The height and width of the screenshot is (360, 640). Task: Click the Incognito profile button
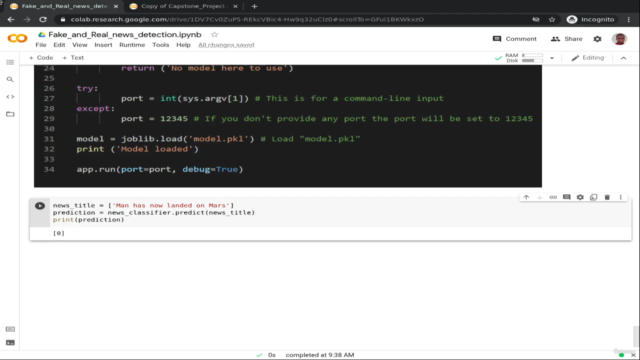coord(591,19)
